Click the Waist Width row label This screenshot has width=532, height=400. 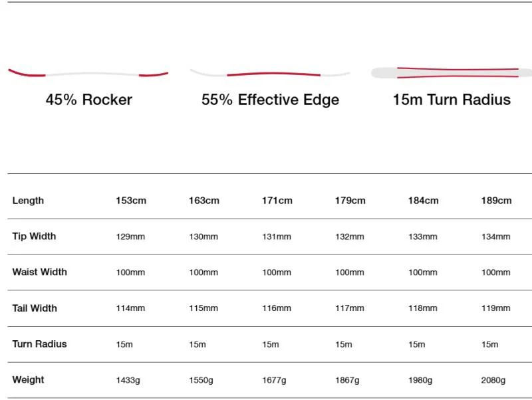coord(39,272)
